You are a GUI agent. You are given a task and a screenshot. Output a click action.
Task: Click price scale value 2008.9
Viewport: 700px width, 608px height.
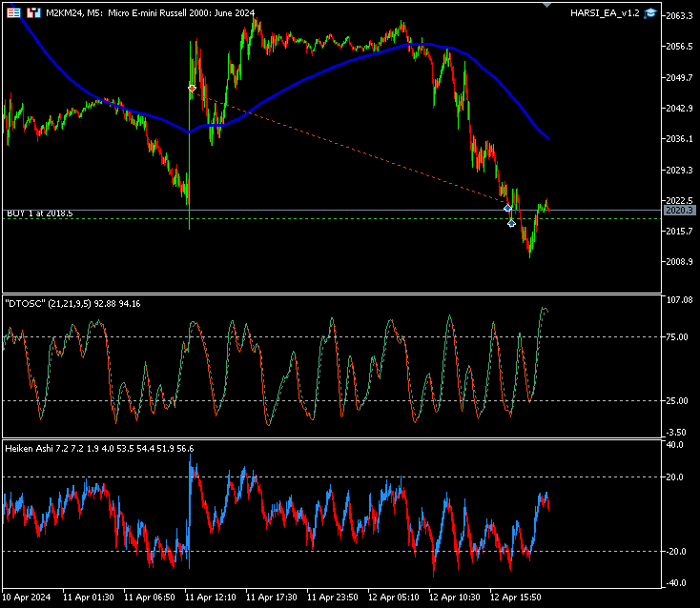(x=679, y=261)
